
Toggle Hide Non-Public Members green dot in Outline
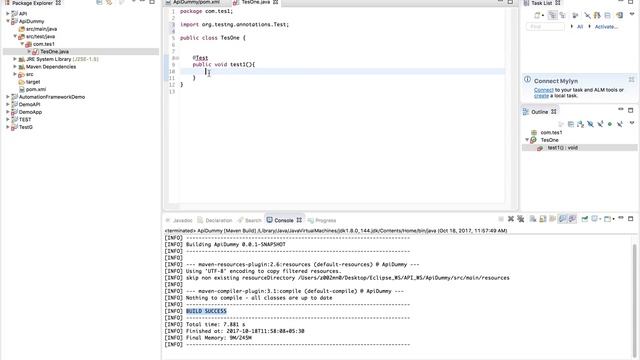coord(610,124)
